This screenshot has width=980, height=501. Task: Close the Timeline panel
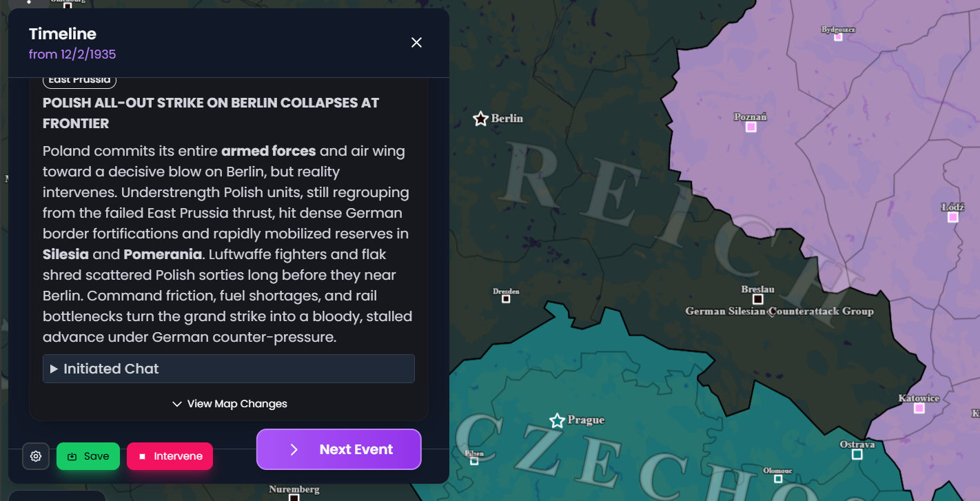coord(416,43)
